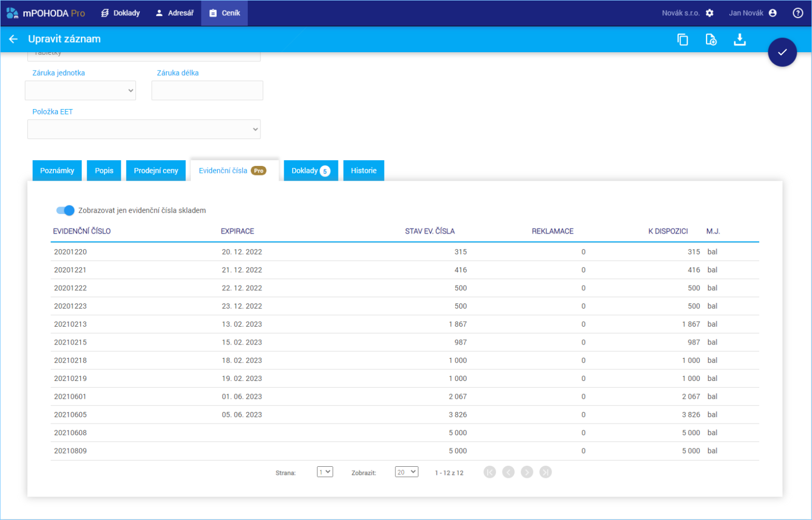Click the download/export icon
The width and height of the screenshot is (812, 520).
click(x=740, y=40)
